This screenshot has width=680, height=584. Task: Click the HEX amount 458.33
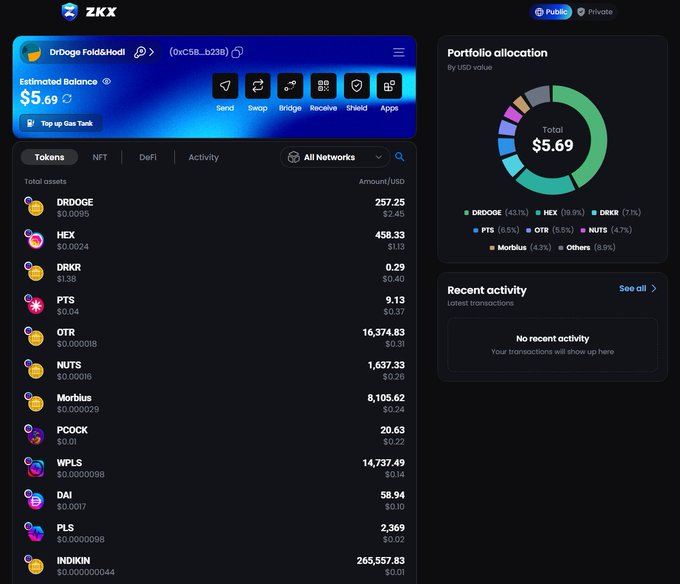click(389, 235)
